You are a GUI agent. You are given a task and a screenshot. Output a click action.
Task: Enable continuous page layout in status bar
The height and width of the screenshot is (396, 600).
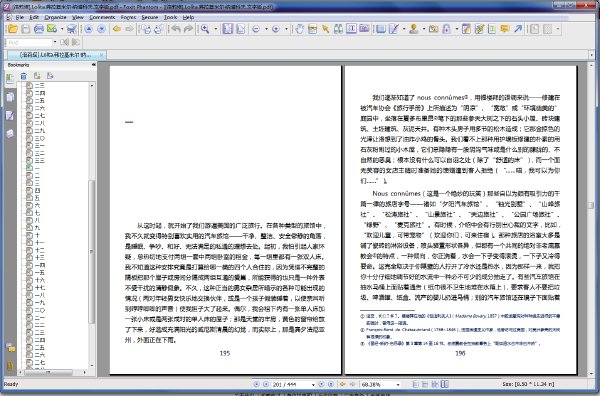pos(425,384)
